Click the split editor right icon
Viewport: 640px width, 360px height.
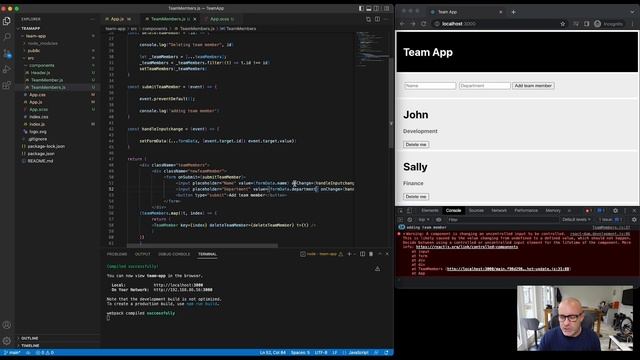click(x=377, y=19)
